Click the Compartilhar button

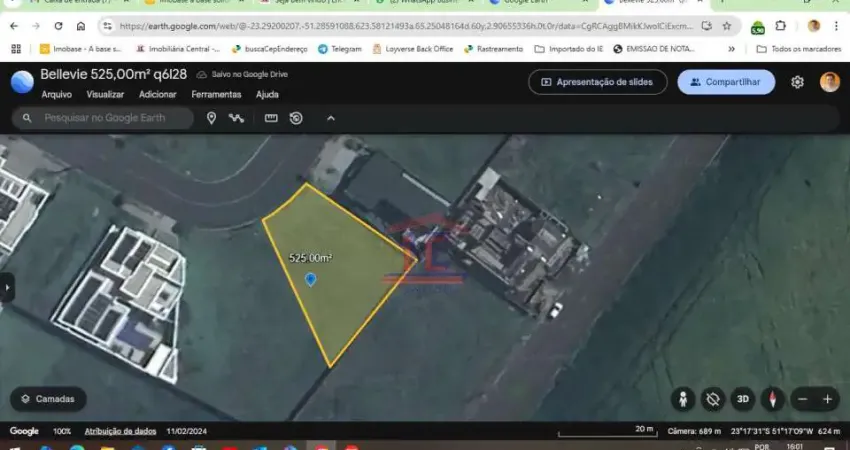[726, 82]
